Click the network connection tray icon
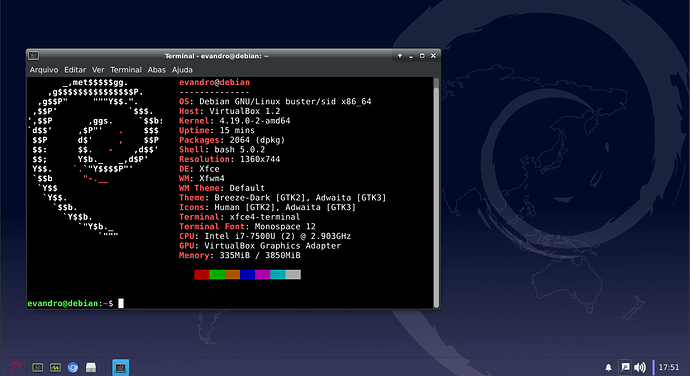Viewport: 690px width, 376px height. [x=625, y=367]
